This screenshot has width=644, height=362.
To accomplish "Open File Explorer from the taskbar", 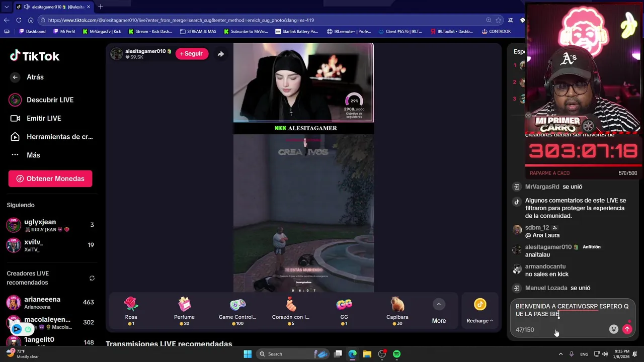I will pyautogui.click(x=367, y=354).
